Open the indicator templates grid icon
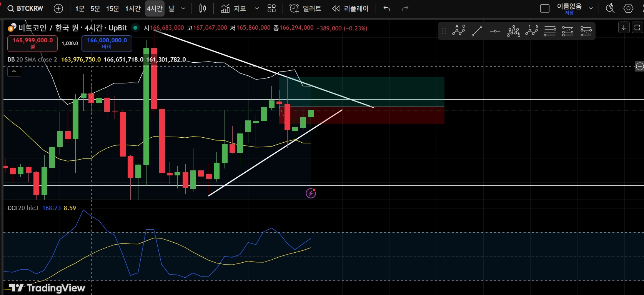The image size is (644, 295). 272,8
